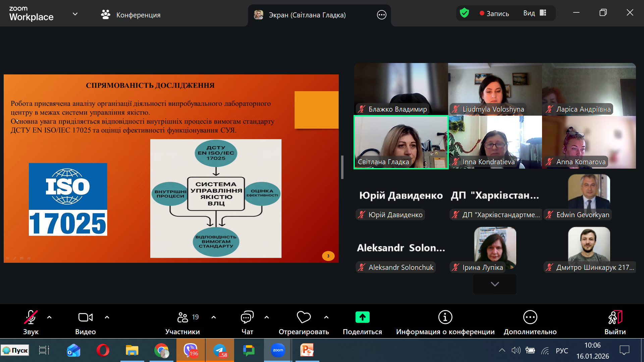Open the More options icon in toolbar
Image resolution: width=644 pixels, height=362 pixels.
(530, 317)
